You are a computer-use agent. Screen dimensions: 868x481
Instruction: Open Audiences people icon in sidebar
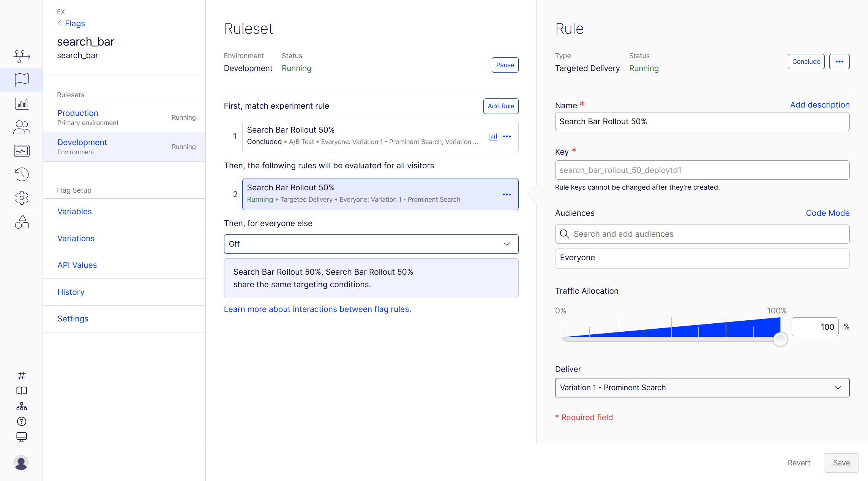point(22,128)
